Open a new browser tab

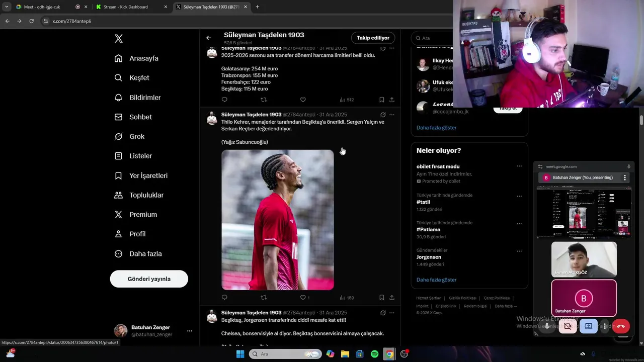tap(258, 7)
